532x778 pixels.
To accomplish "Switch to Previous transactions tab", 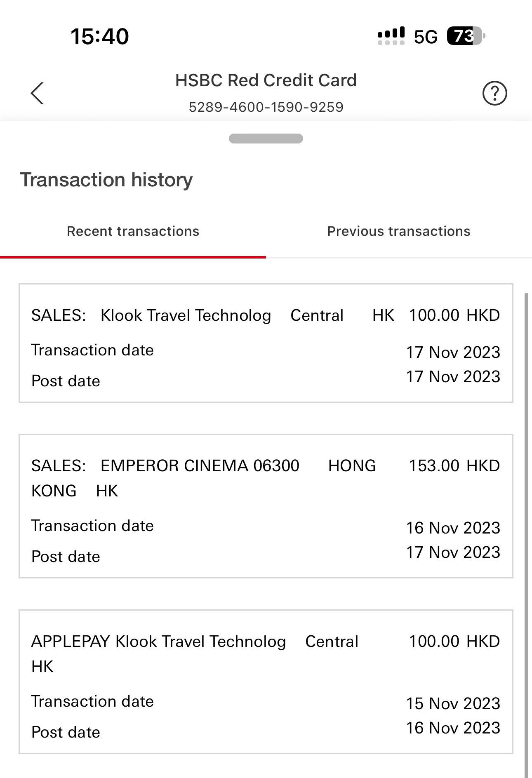I will pos(398,231).
